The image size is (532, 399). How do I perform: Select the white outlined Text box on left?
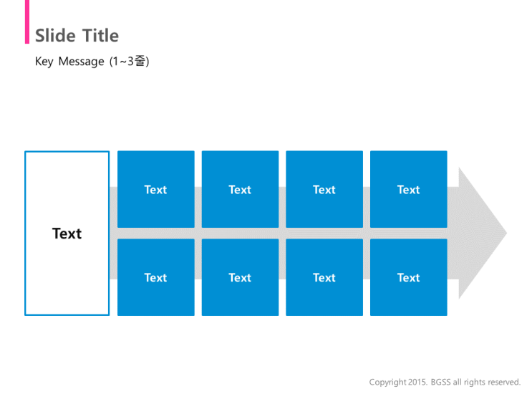pos(67,234)
